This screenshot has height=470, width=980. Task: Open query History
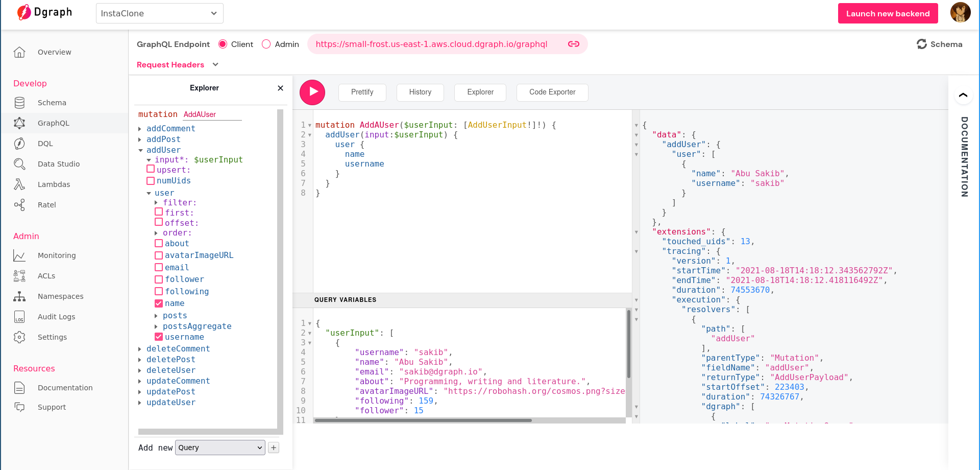point(420,92)
